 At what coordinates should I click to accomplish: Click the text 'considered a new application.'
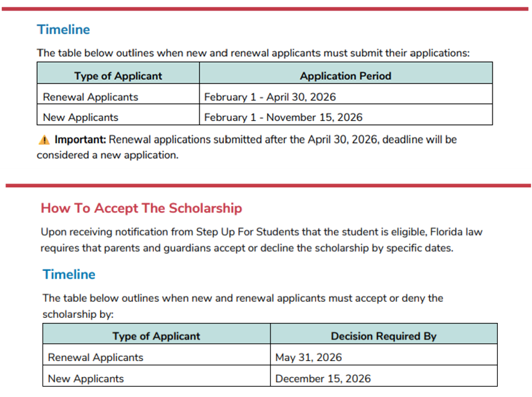click(x=108, y=155)
